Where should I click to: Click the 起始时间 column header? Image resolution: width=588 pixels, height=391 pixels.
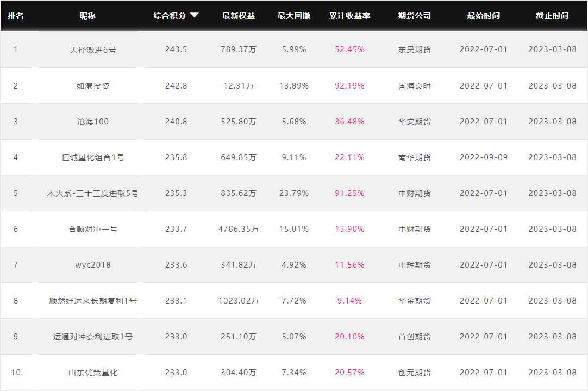[x=483, y=16]
